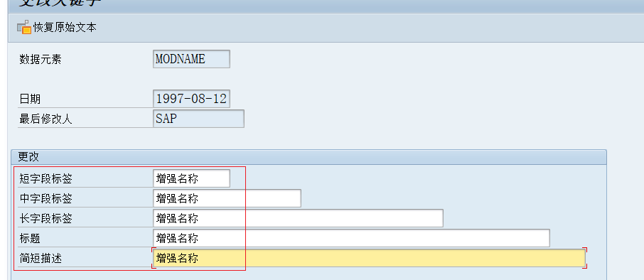Click the last modifier field showing SAP
The width and height of the screenshot is (644, 280).
198,119
